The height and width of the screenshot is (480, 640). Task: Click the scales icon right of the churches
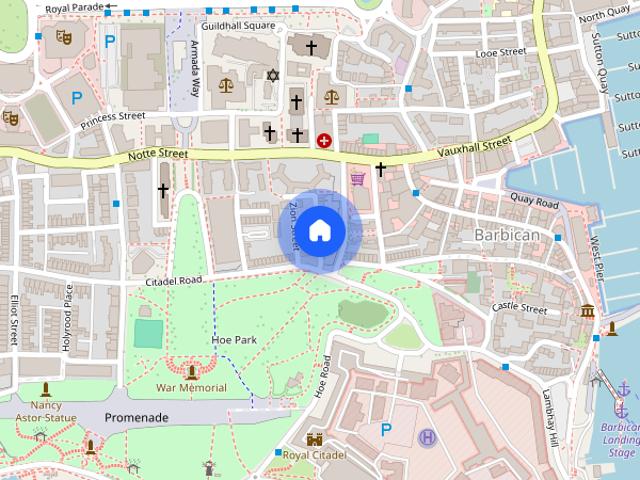(331, 97)
